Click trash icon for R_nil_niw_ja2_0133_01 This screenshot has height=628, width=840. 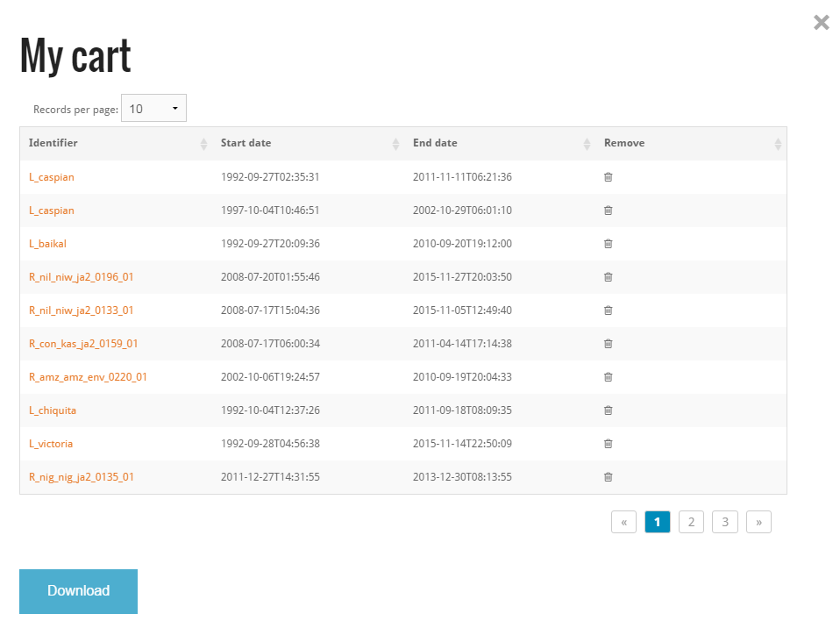(608, 310)
